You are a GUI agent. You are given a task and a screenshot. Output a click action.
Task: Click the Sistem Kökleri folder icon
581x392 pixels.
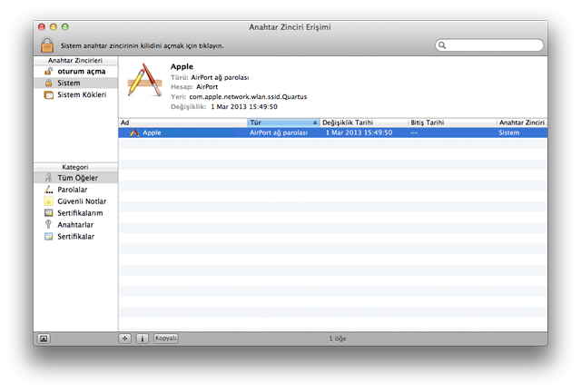pyautogui.click(x=48, y=95)
